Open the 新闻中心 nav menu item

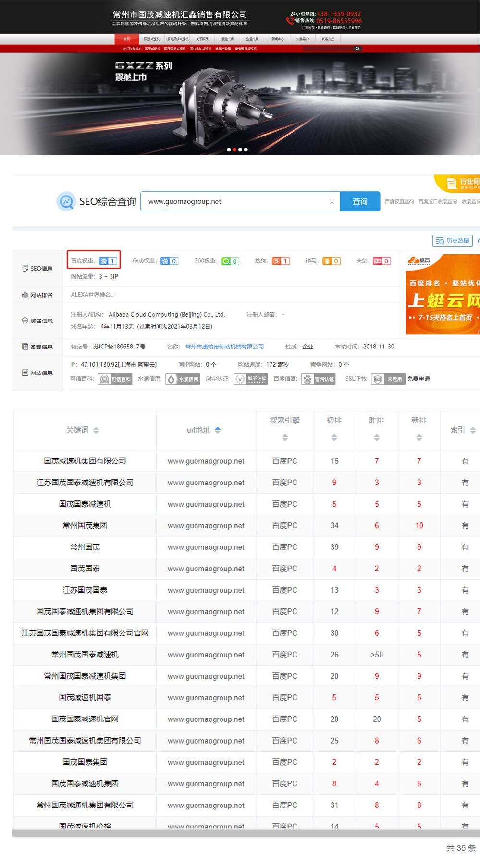click(277, 39)
